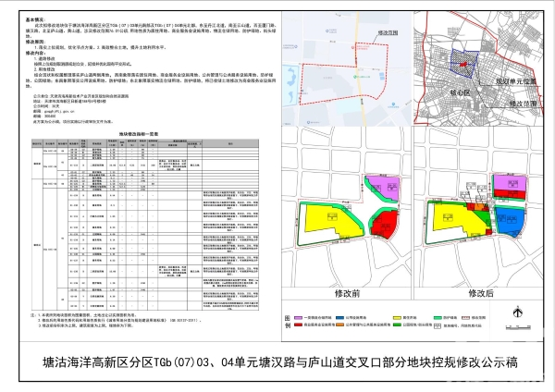555x392 pixels.
Task: Click the purple parcel in the 修改后 map
Action: (510, 182)
